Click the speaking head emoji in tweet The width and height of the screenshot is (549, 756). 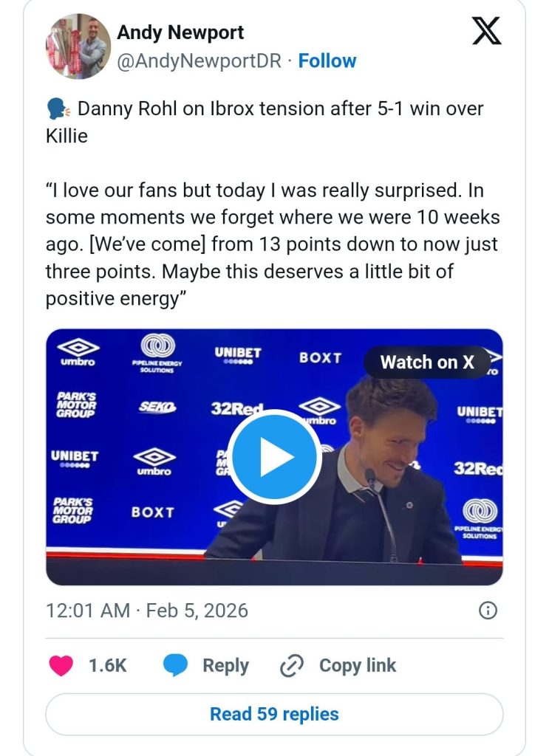click(x=58, y=110)
